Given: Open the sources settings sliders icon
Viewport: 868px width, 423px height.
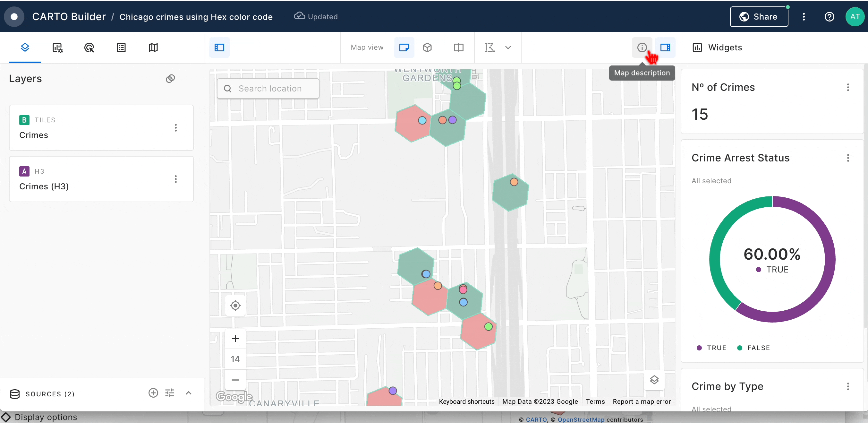Looking at the screenshot, I should 169,393.
